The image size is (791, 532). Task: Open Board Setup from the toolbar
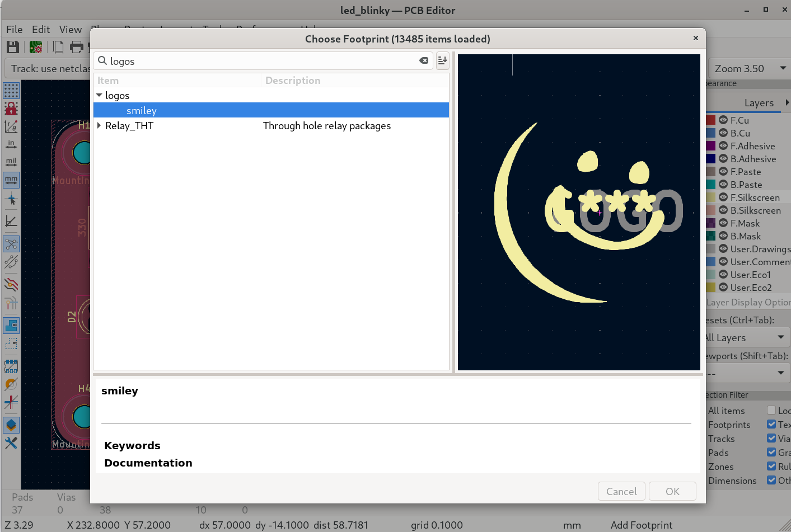36,47
